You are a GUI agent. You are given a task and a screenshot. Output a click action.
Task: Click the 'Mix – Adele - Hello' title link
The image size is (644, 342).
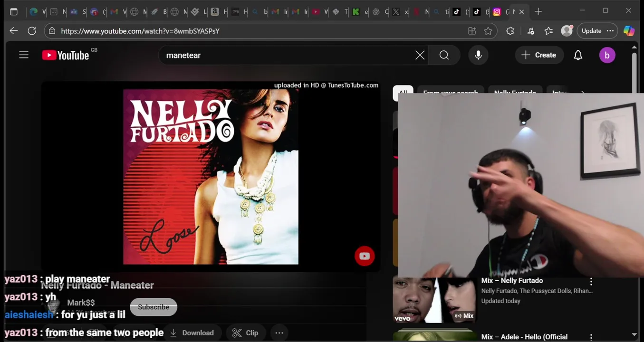524,337
